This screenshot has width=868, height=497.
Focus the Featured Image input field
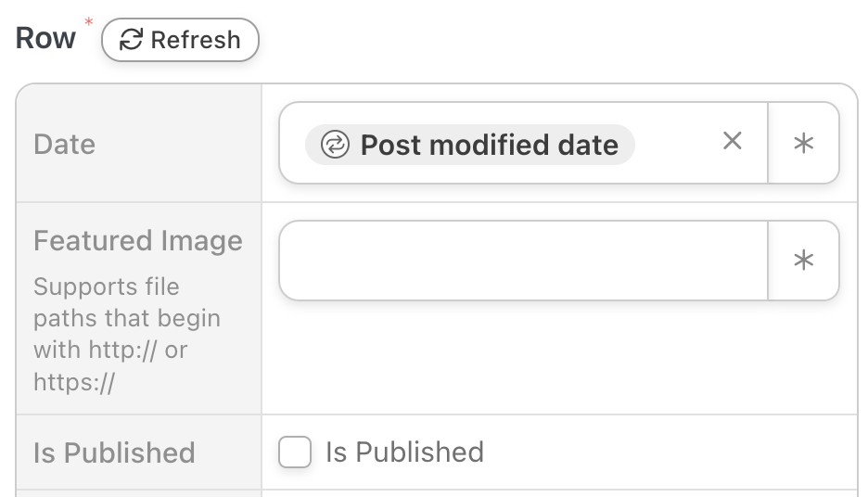coord(523,261)
